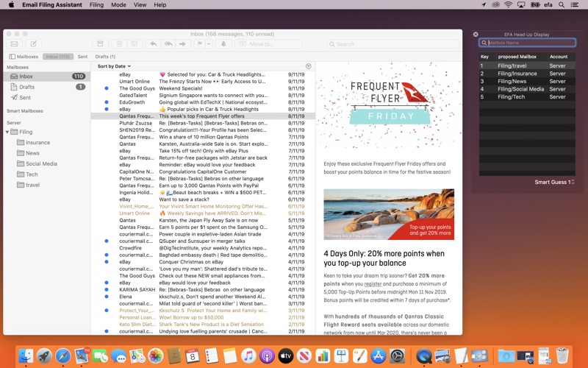Screen dimensions: 588x368
Task: Click the Mailbox Name field in EFA display
Action: point(527,43)
